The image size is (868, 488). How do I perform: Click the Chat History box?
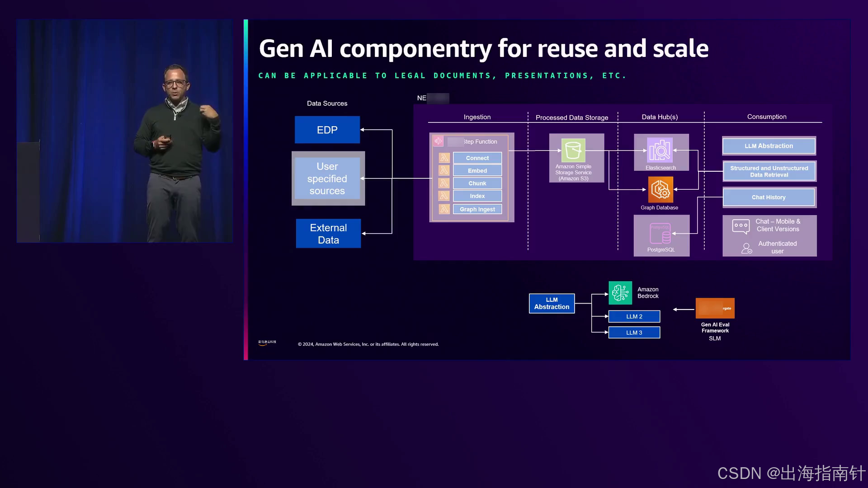[768, 197]
